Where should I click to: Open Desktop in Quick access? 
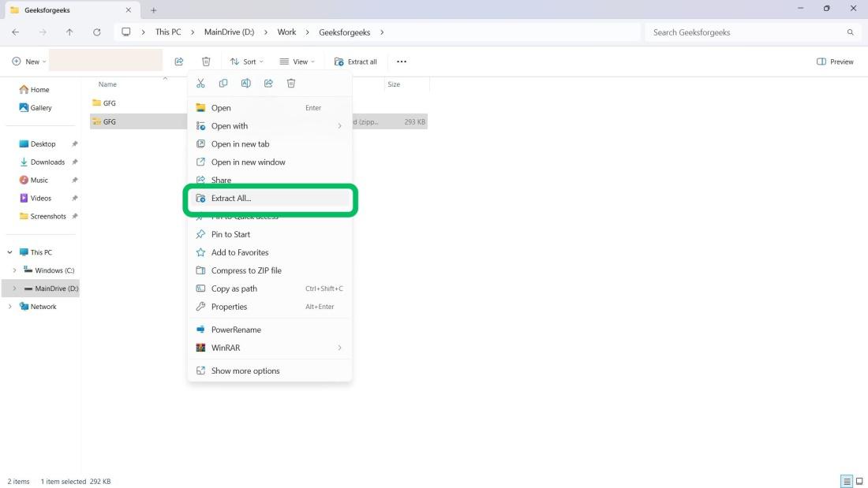(38, 143)
